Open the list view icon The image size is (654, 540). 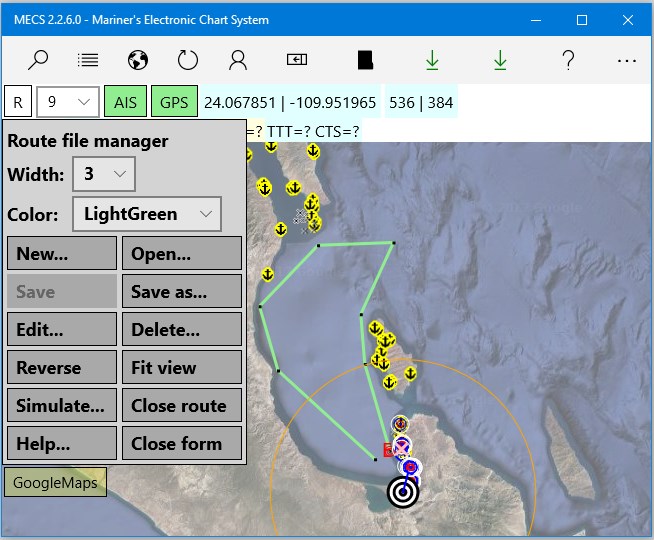coord(88,60)
